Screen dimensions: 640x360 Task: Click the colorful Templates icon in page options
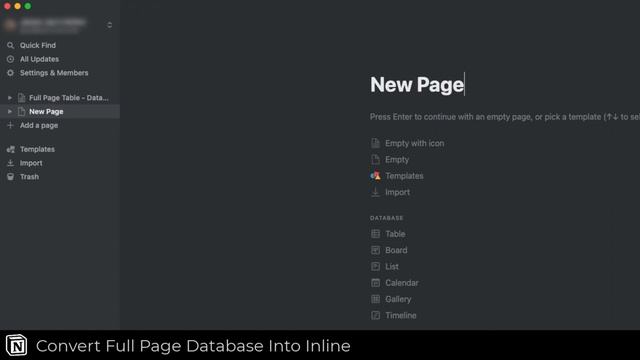pyautogui.click(x=376, y=176)
